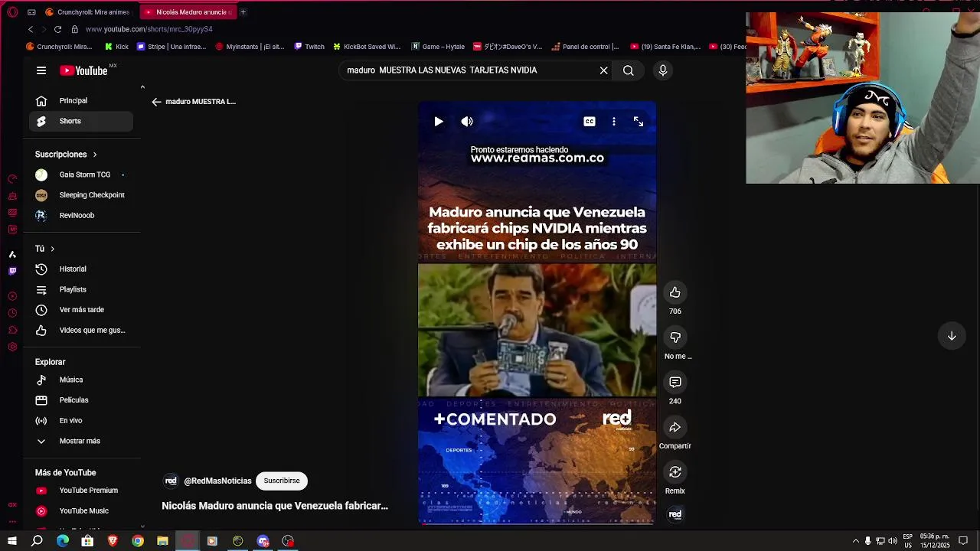
Task: Expand the Tú section chevron
Action: [52, 249]
